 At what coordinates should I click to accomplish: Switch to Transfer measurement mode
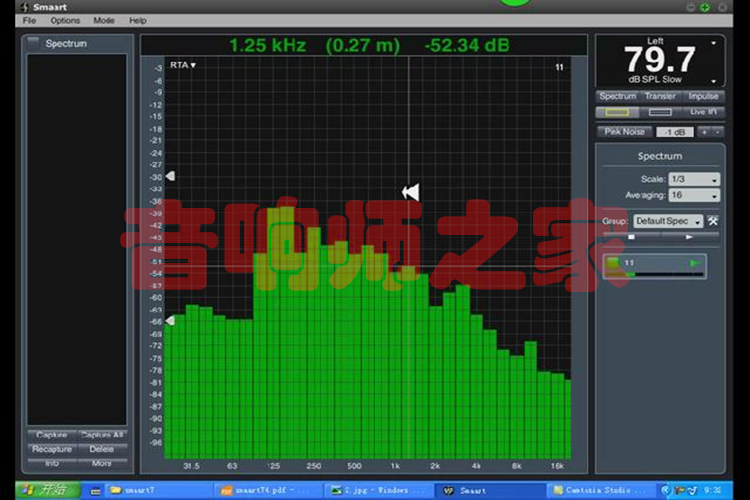(660, 96)
